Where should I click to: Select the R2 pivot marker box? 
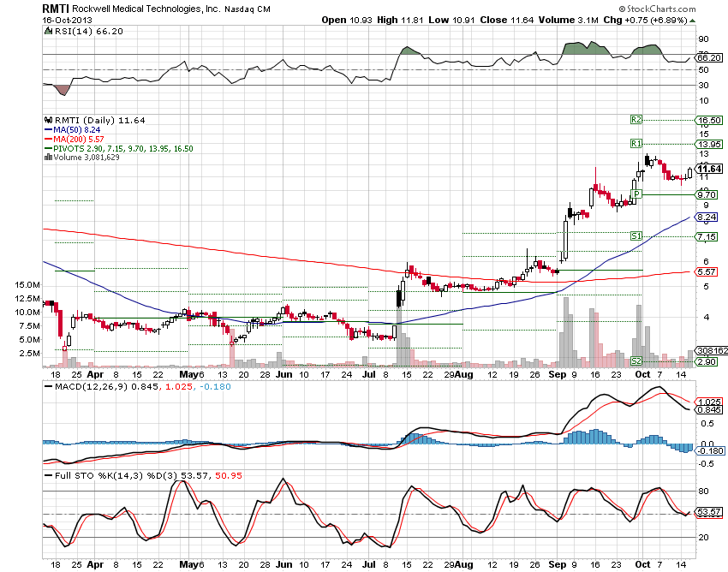tap(636, 120)
